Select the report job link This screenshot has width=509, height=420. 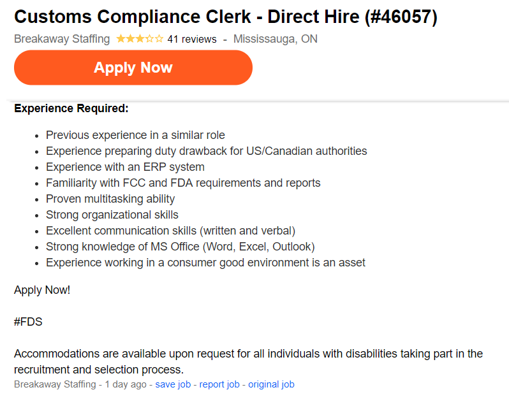tap(219, 384)
